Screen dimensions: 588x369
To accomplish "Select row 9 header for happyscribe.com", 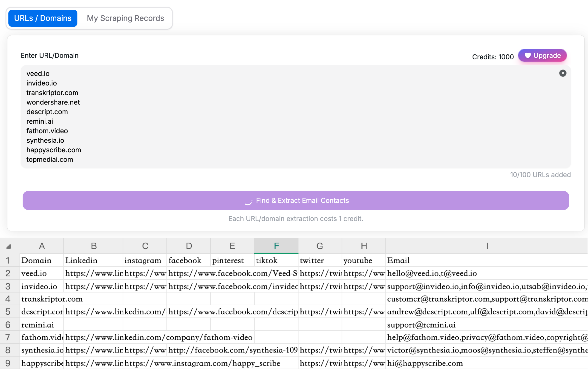I will [8, 363].
